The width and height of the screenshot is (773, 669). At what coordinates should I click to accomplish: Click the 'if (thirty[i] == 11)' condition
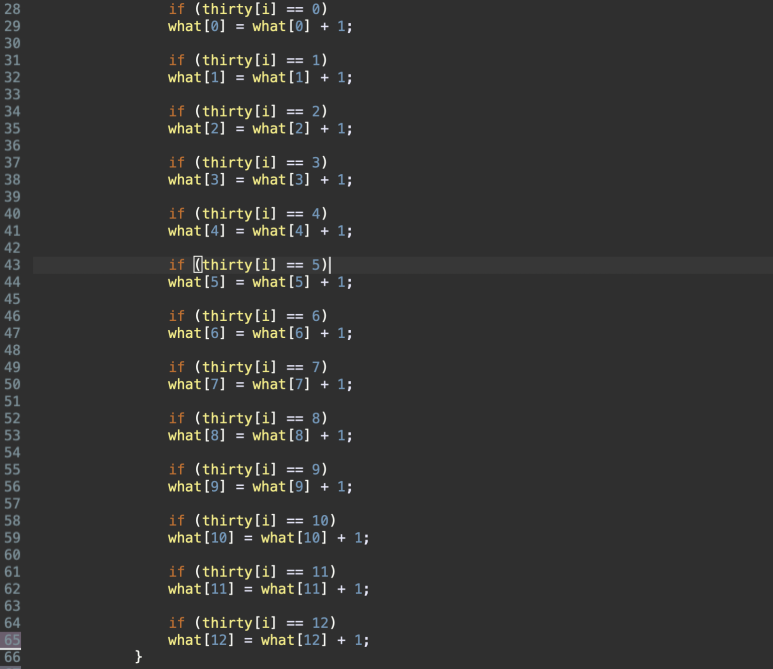coord(252,572)
